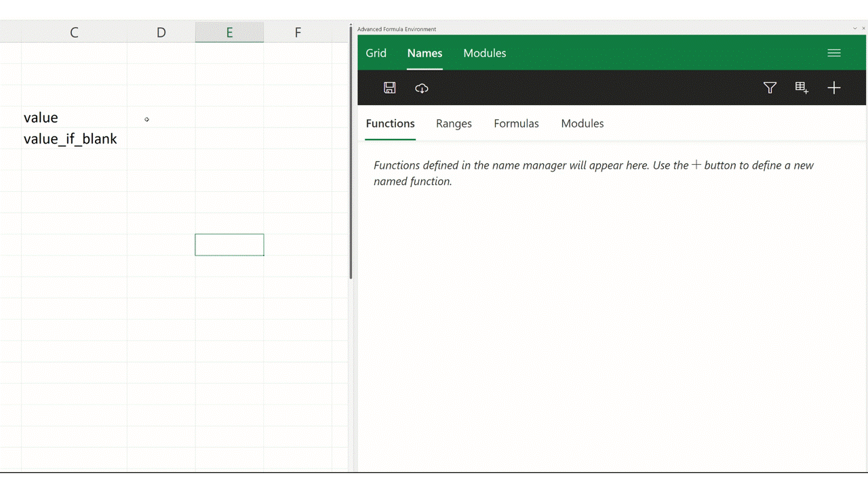The width and height of the screenshot is (868, 488).
Task: Open the Modules sub-tab under toolbar
Action: tap(582, 123)
